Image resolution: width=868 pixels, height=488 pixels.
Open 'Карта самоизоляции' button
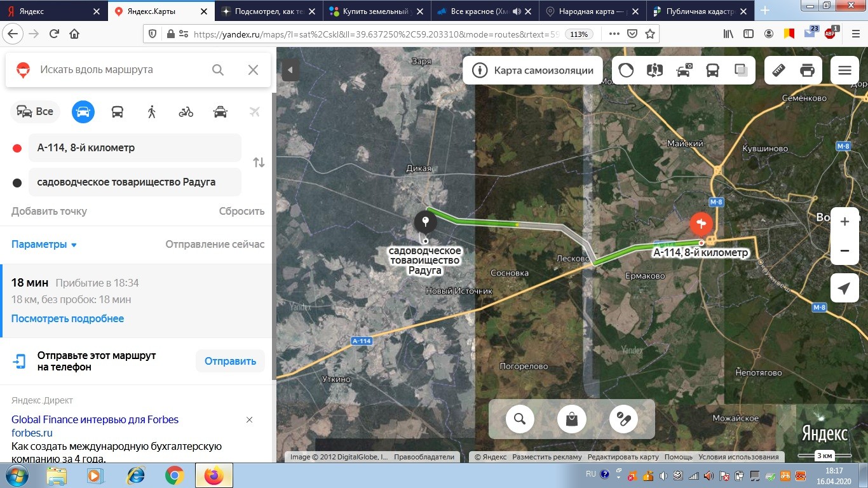pos(534,71)
